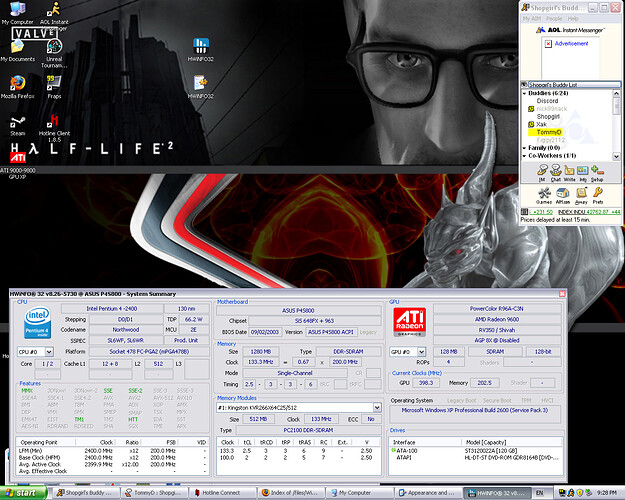The height and width of the screenshot is (500, 625).
Task: Open the HWiNFO32 document-style desktop icon
Action: [200, 87]
